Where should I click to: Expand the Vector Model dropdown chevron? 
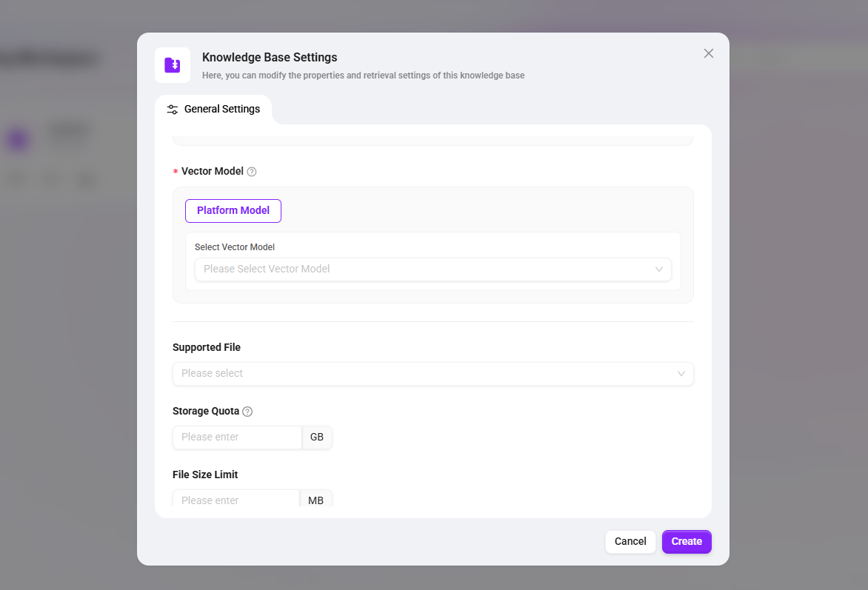[x=658, y=269]
